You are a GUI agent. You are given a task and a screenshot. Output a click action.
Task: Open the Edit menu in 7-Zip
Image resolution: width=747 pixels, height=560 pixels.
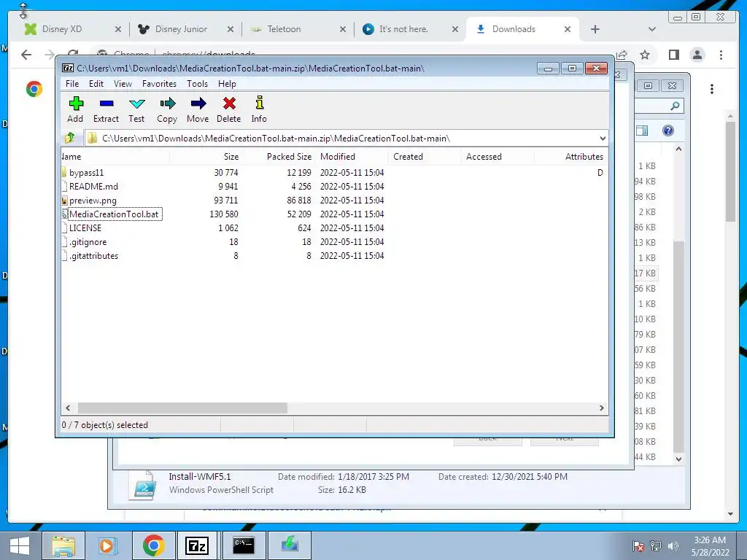(x=96, y=84)
